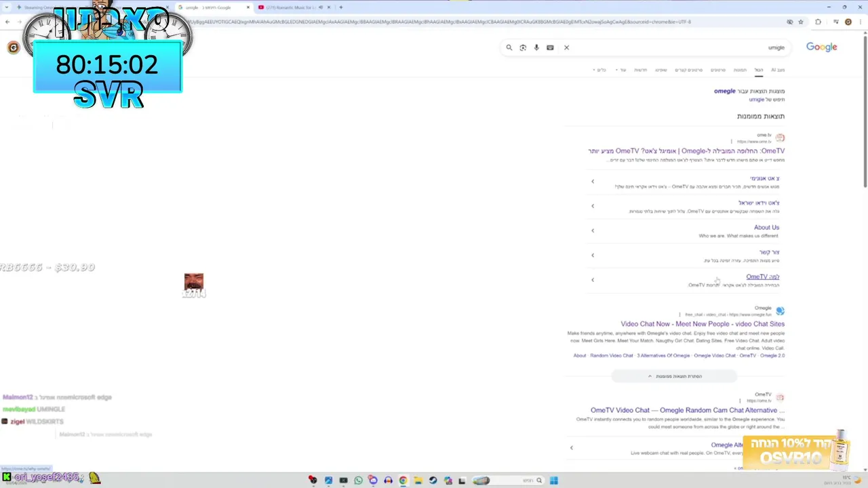The height and width of the screenshot is (488, 868).
Task: Expand the צור קשר sitelink chevron
Action: (593, 256)
